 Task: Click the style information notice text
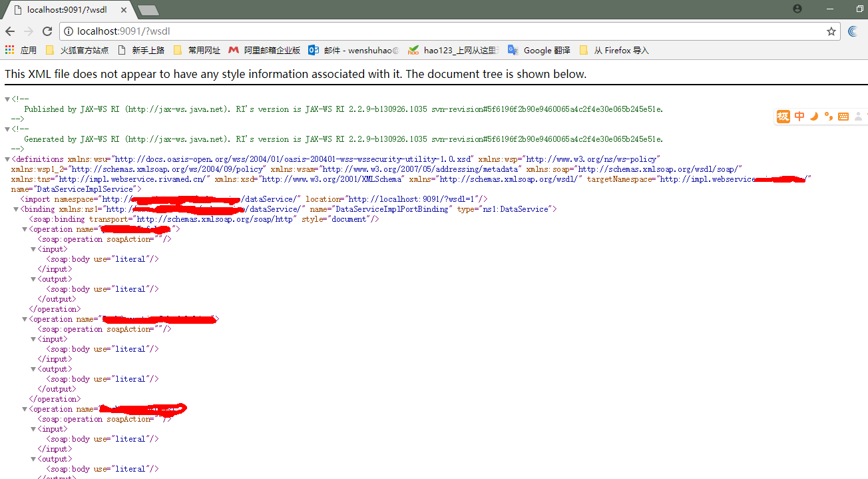(x=296, y=74)
